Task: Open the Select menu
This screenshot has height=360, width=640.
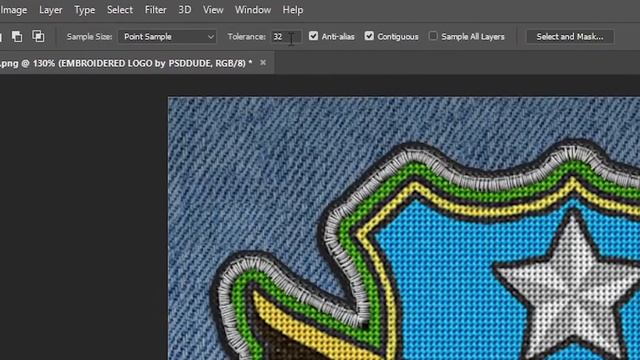Action: pyautogui.click(x=120, y=10)
